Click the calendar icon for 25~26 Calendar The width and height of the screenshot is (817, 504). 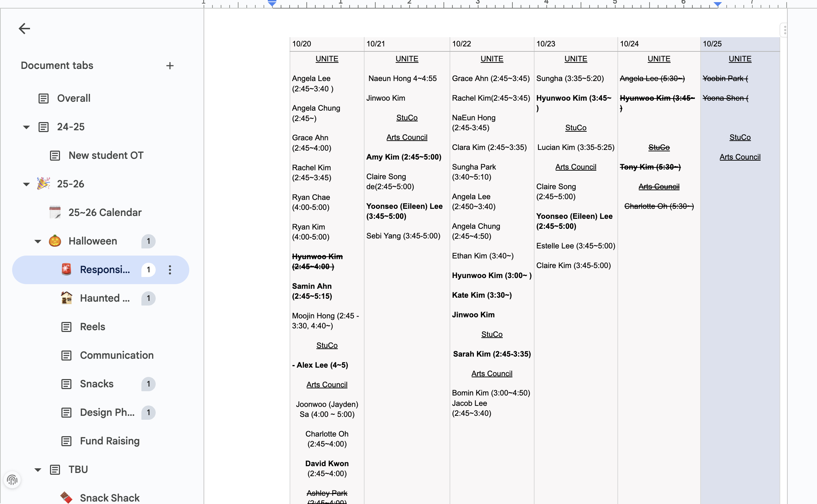click(x=55, y=212)
